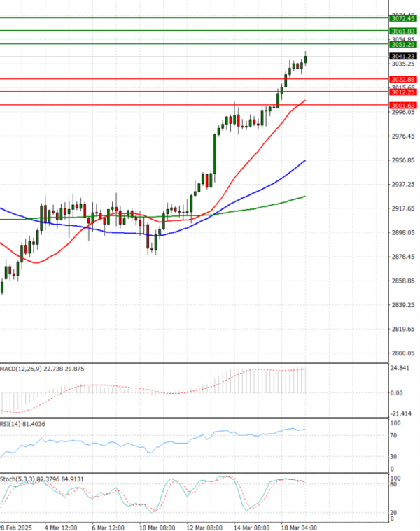Click the 3051.20 green resistance label
The height and width of the screenshot is (531, 420).
404,45
